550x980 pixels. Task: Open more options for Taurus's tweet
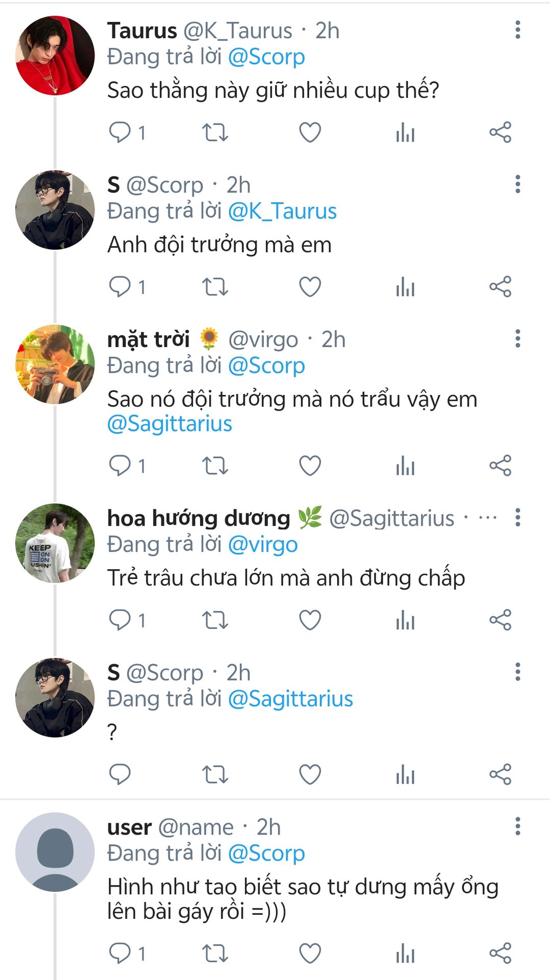click(518, 30)
